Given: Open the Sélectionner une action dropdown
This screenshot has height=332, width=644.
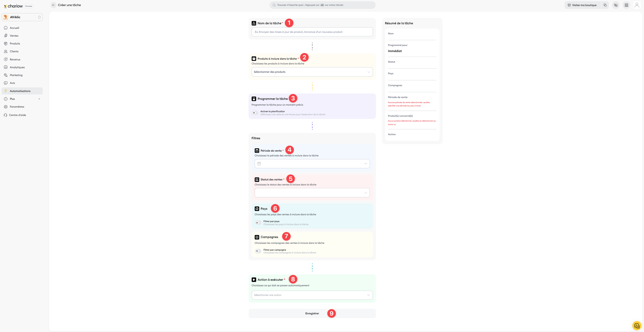Looking at the screenshot, I should [x=312, y=295].
